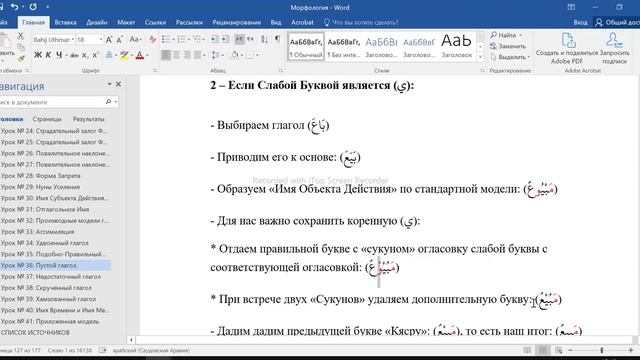The height and width of the screenshot is (360, 640).
Task: Select heading Урок № 37: Недостаточный глагол
Action: point(51,276)
